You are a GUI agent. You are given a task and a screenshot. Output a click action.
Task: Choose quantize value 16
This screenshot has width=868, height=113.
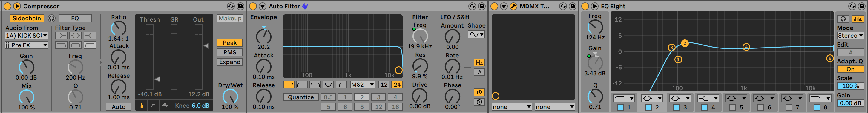[395, 107]
